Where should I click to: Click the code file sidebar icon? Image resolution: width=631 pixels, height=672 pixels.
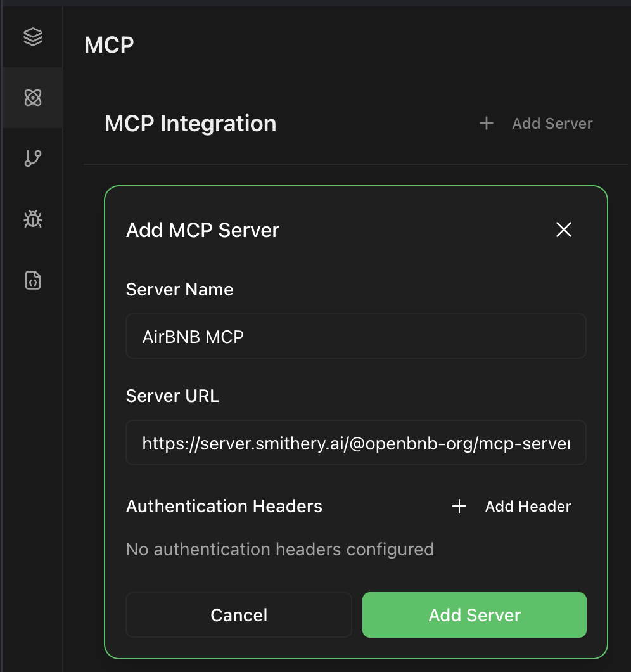click(32, 280)
